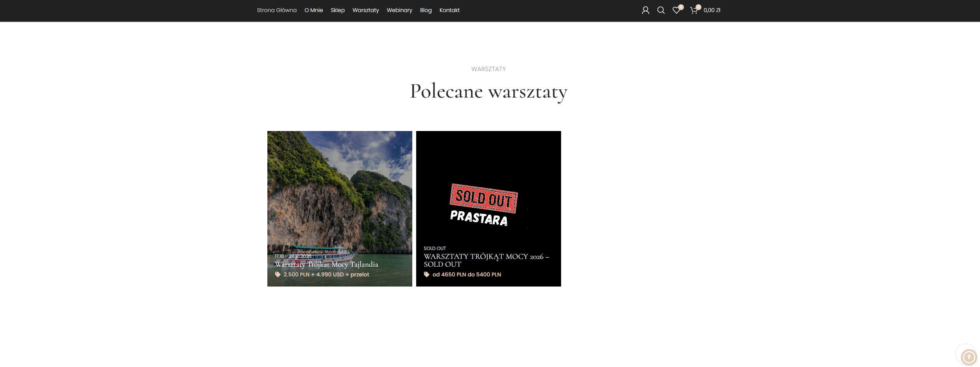980x367 pixels.
Task: Open the user account icon
Action: click(645, 10)
